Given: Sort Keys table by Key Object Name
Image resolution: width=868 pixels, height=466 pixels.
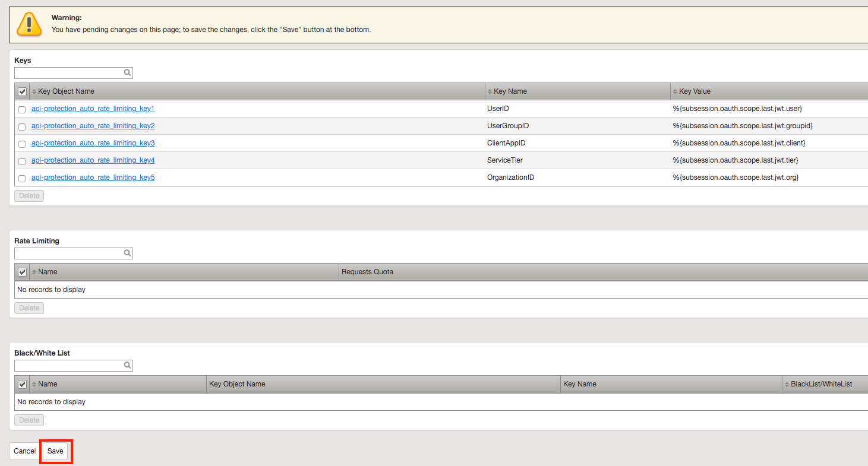Looking at the screenshot, I should (x=66, y=91).
